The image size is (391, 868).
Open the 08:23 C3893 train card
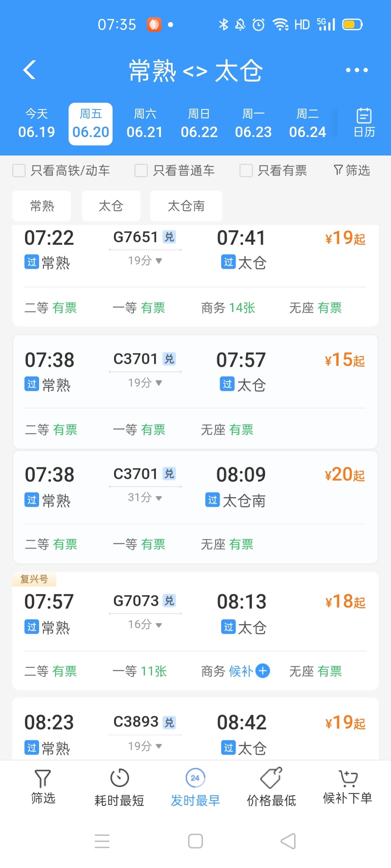pyautogui.click(x=195, y=731)
